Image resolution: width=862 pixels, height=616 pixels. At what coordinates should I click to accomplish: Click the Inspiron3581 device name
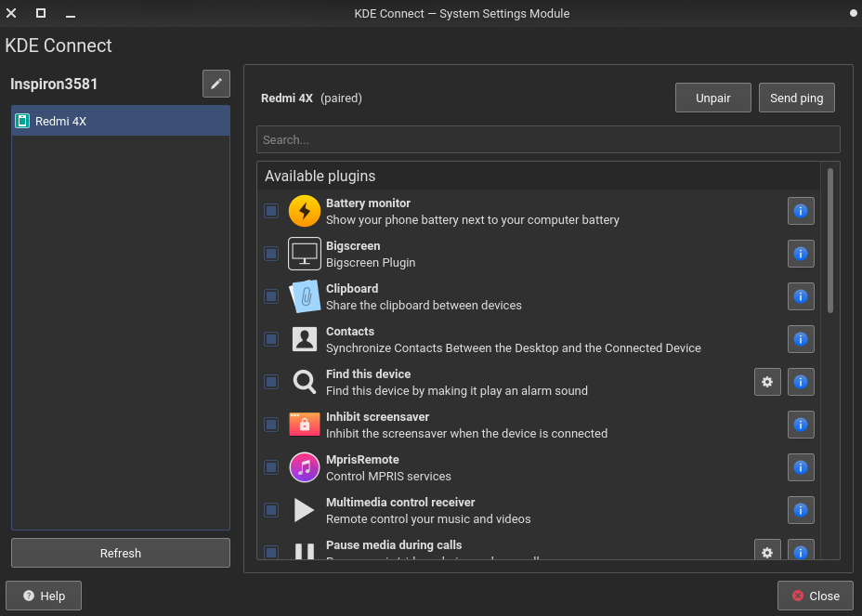(x=54, y=85)
